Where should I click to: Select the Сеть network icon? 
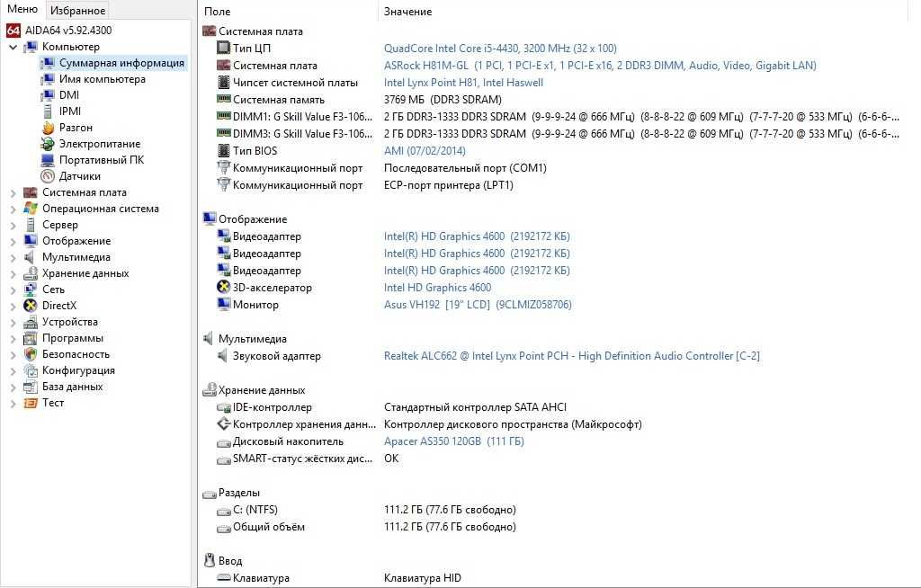point(30,290)
